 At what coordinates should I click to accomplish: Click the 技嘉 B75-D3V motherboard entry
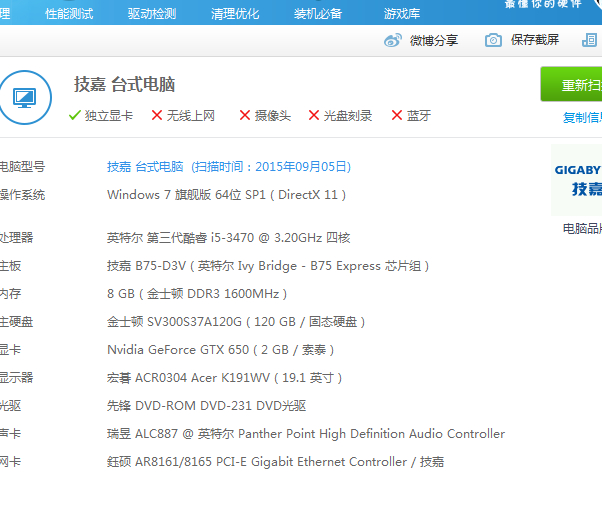click(268, 266)
